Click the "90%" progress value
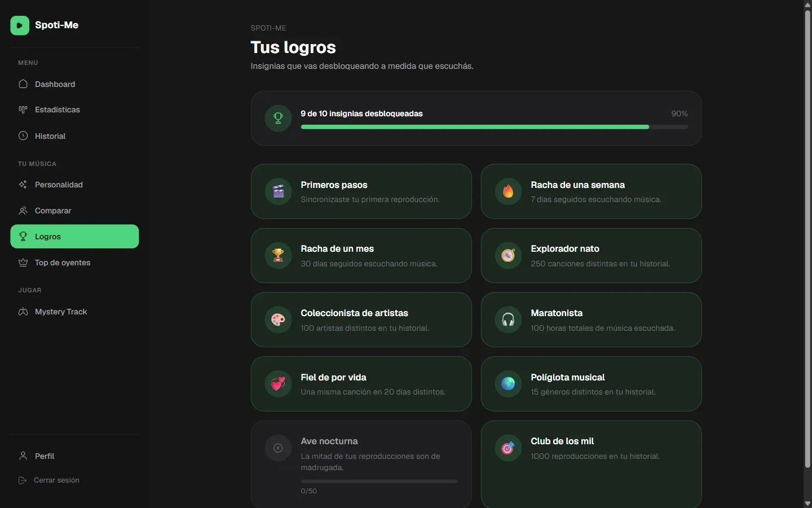The width and height of the screenshot is (812, 508). [679, 113]
